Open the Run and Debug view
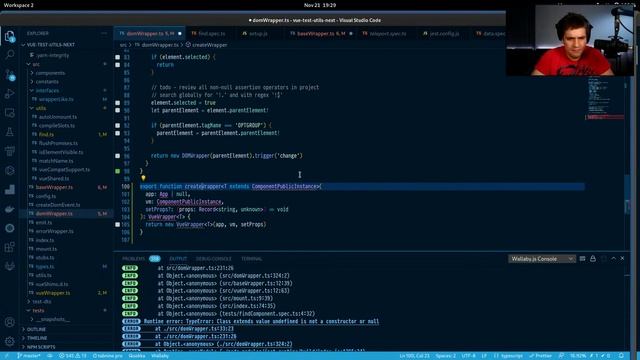640x360 pixels. pos(9,94)
